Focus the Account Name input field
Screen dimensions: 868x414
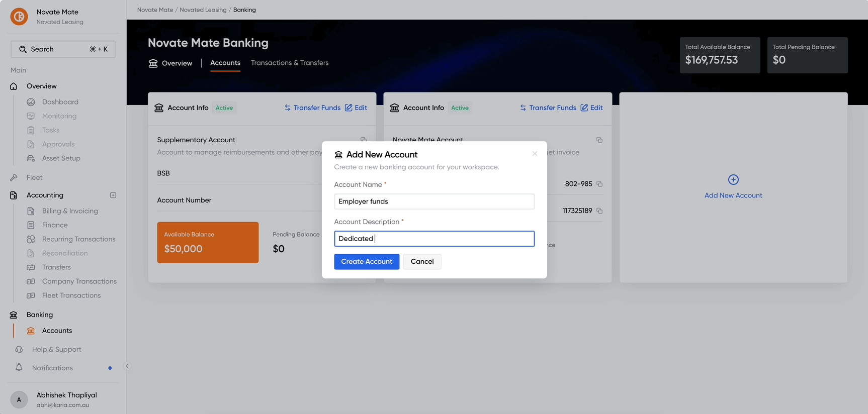click(x=434, y=201)
